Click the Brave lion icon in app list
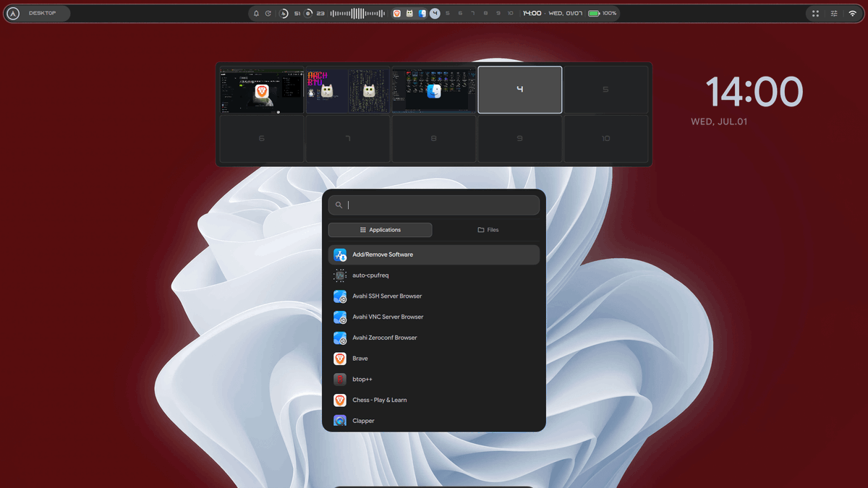The width and height of the screenshot is (868, 488). [x=340, y=359]
